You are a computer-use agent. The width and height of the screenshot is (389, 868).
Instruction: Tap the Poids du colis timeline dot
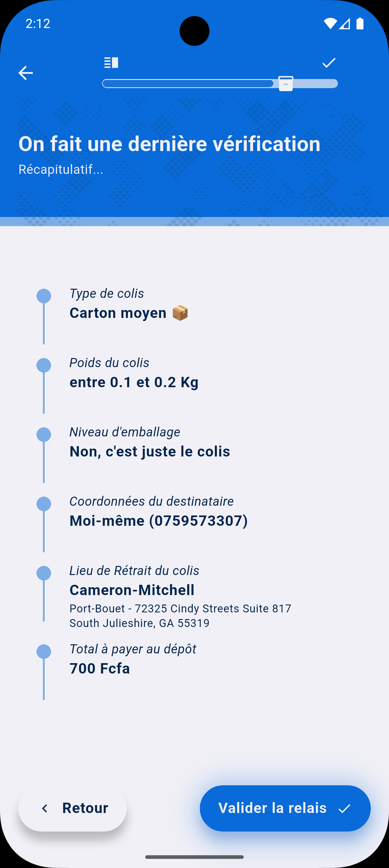(x=44, y=366)
